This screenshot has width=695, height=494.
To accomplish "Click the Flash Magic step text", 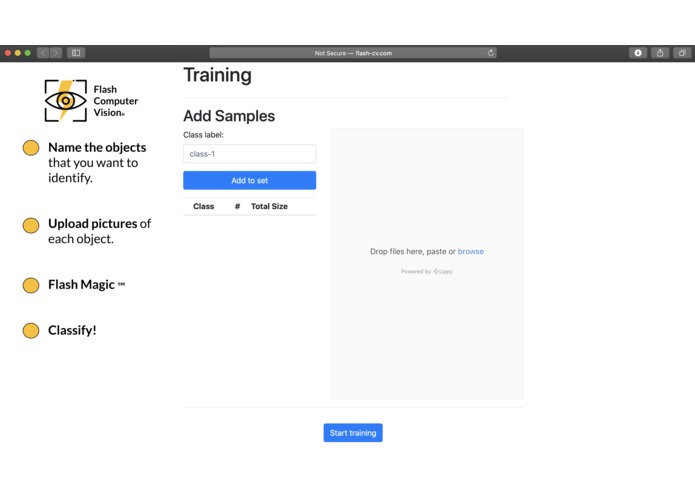I will (86, 284).
